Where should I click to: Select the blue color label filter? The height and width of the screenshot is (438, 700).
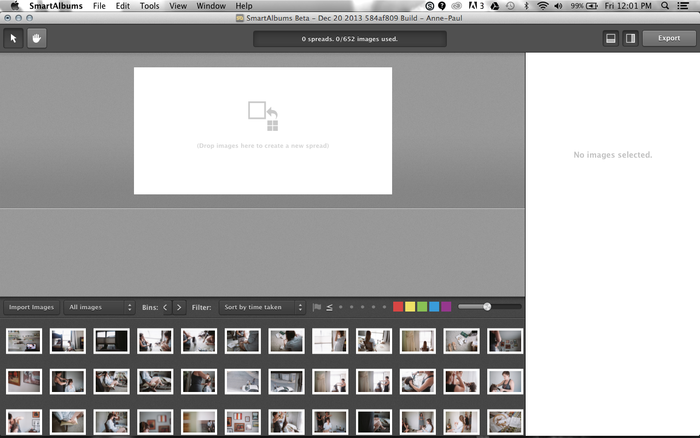(434, 307)
